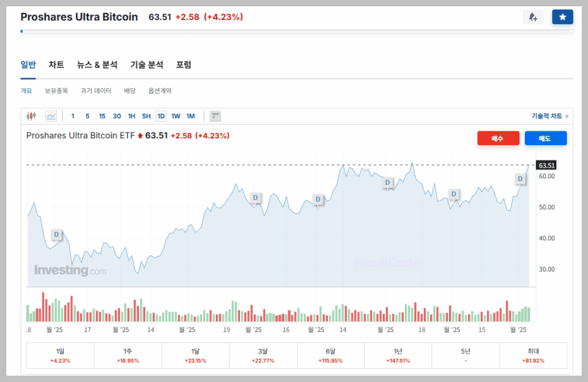Select the 6달 performance period

pyautogui.click(x=330, y=356)
